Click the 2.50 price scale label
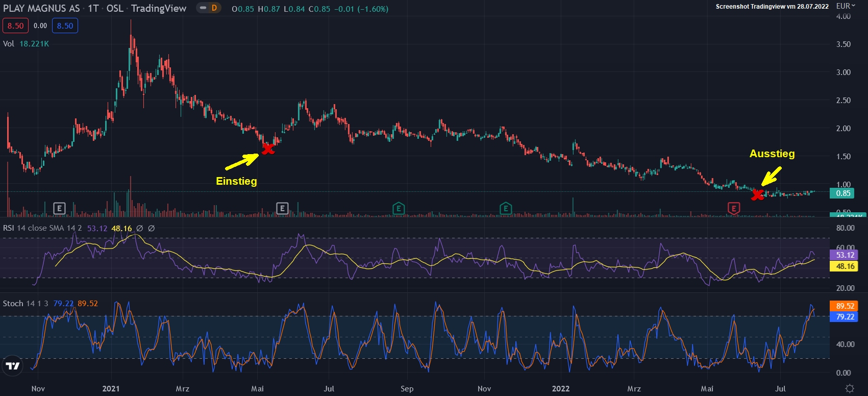This screenshot has width=868, height=396. (x=844, y=101)
